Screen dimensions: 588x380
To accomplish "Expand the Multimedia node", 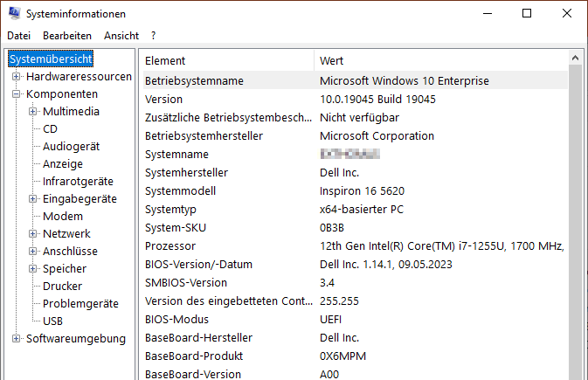I will point(33,112).
